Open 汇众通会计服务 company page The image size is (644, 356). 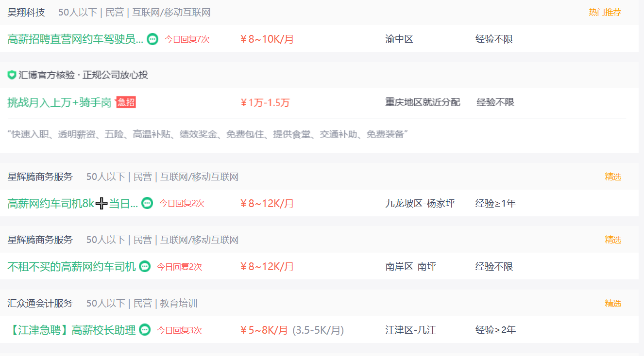(40, 303)
